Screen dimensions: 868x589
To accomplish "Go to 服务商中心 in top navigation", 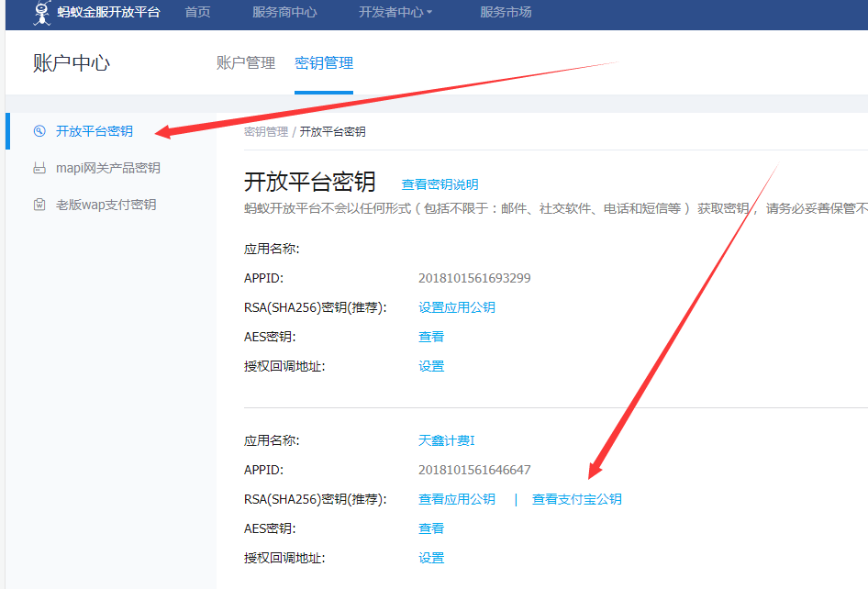I will coord(284,12).
